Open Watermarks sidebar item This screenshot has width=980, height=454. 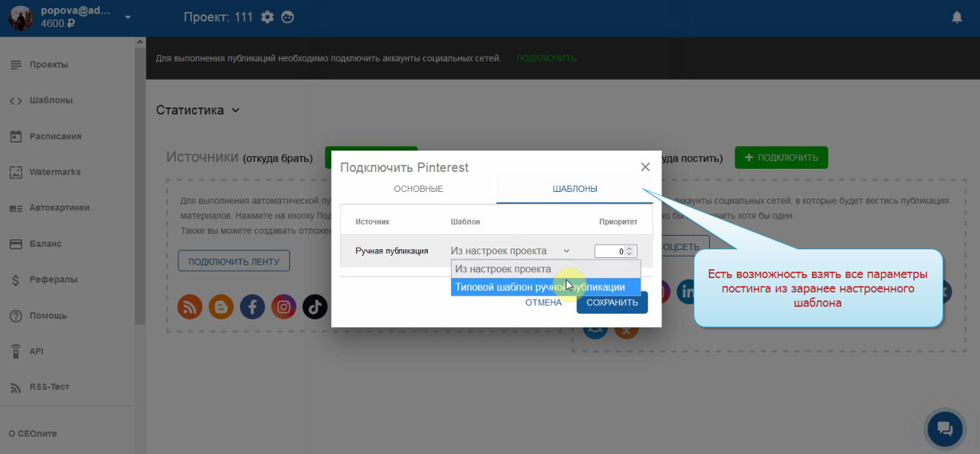(x=55, y=172)
